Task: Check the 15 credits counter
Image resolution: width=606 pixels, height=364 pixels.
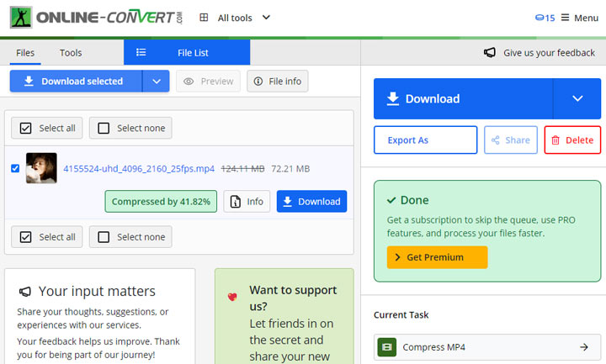Action: click(x=545, y=18)
